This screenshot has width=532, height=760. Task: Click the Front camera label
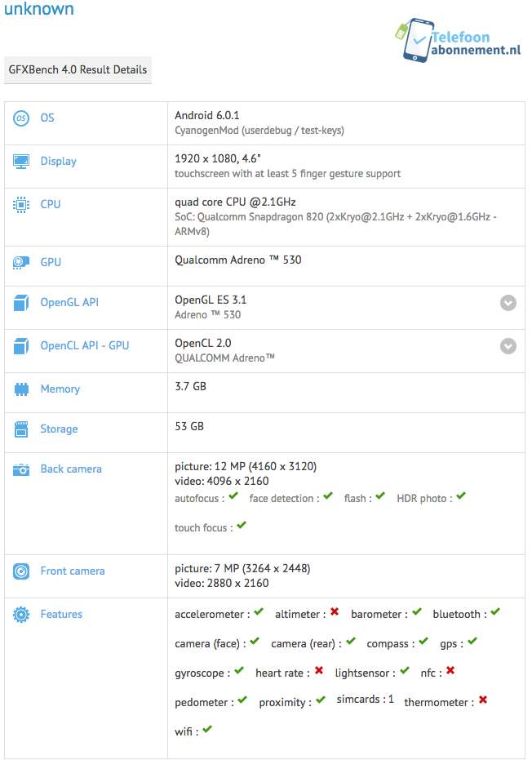click(x=73, y=571)
